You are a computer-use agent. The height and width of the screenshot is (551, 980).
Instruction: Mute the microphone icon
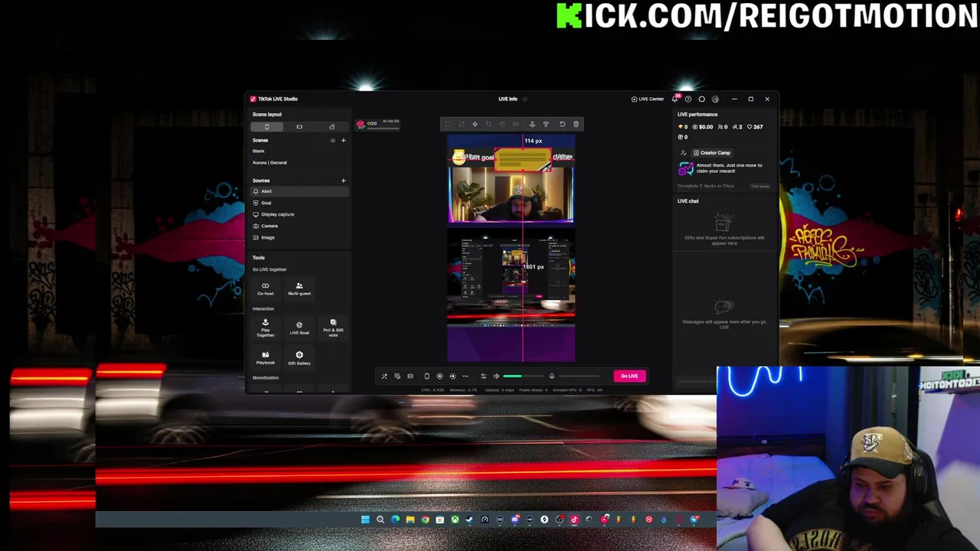(x=552, y=376)
